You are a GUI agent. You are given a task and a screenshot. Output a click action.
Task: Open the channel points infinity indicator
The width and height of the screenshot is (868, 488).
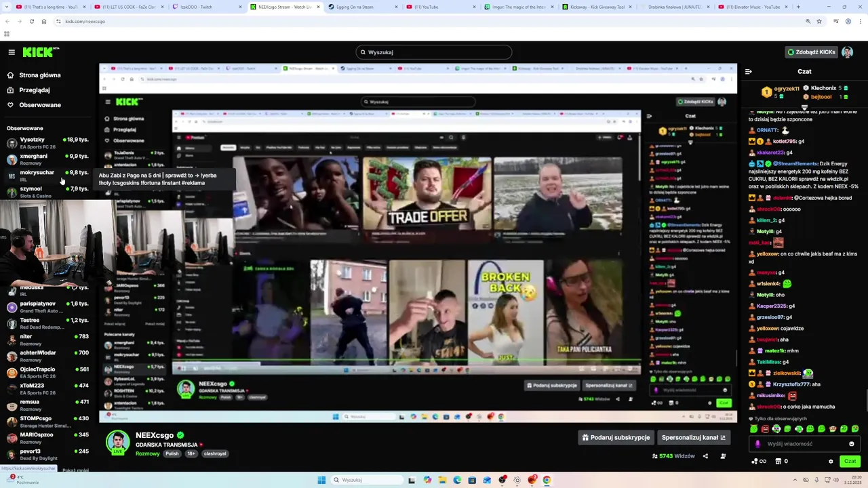758,462
